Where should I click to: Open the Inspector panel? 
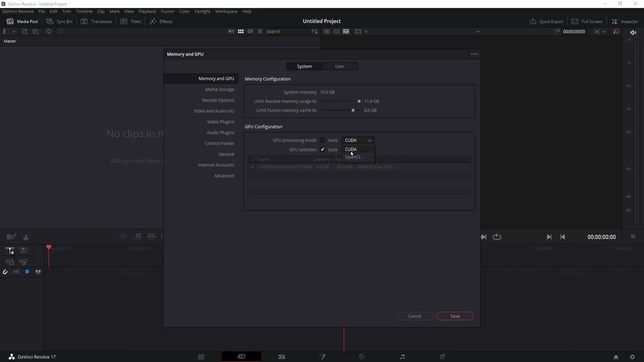625,21
